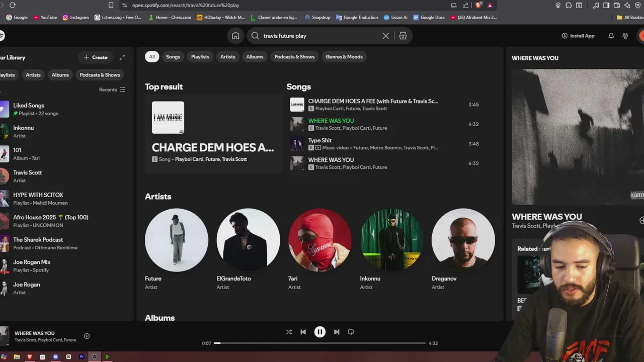Open File Explorer from the taskbar
The height and width of the screenshot is (362, 644).
[x=17, y=357]
